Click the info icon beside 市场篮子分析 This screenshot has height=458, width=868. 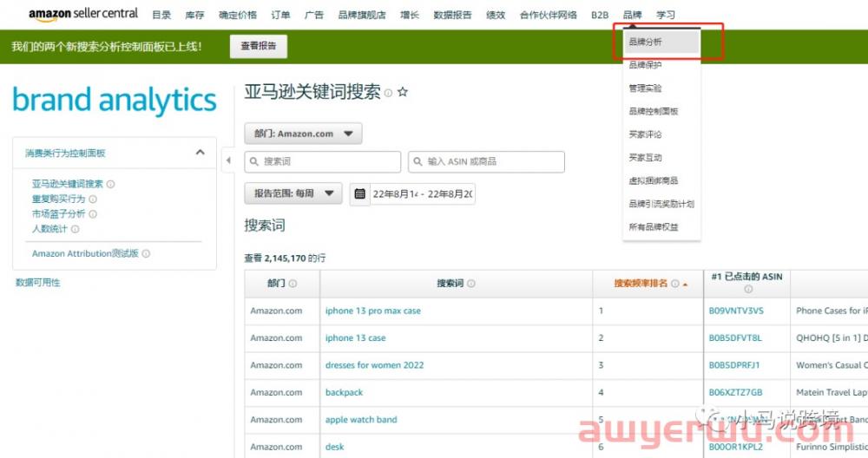(93, 214)
